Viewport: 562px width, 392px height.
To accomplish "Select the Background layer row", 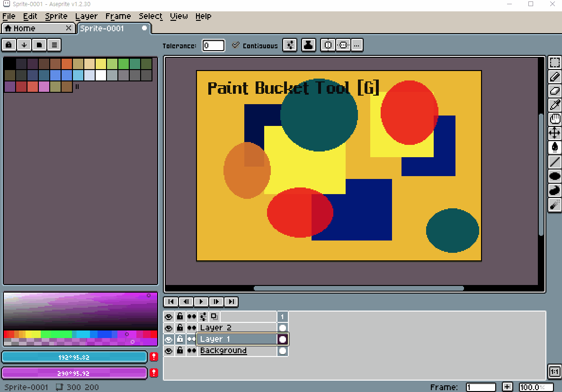I will coord(237,351).
